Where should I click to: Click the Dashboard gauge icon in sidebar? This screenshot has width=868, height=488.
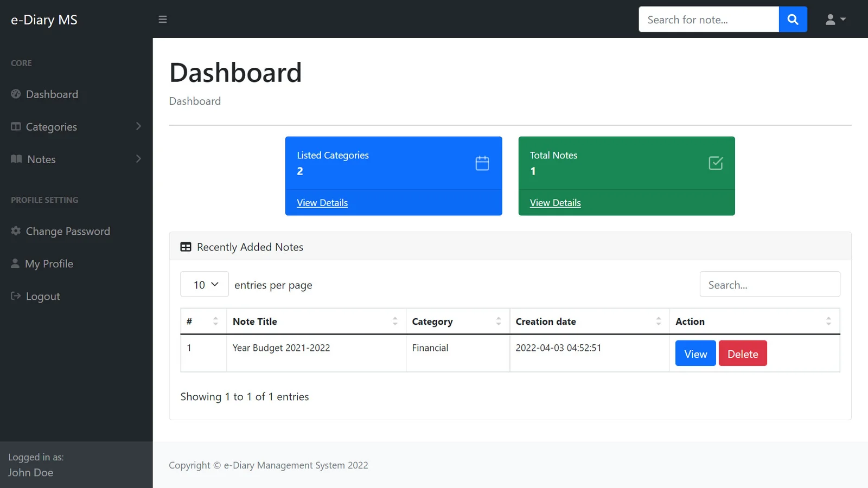16,94
